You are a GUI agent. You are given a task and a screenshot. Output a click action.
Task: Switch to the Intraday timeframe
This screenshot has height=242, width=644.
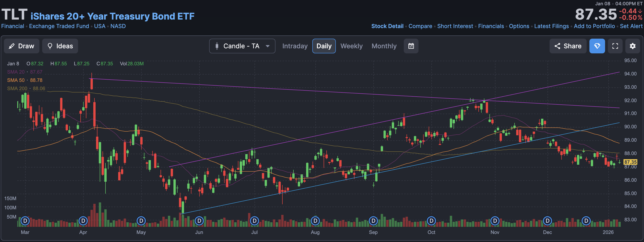point(295,46)
